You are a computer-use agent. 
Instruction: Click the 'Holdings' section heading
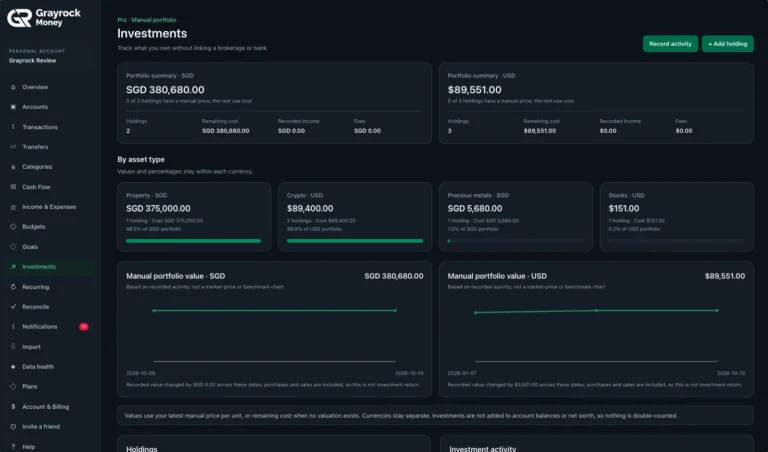(142, 449)
